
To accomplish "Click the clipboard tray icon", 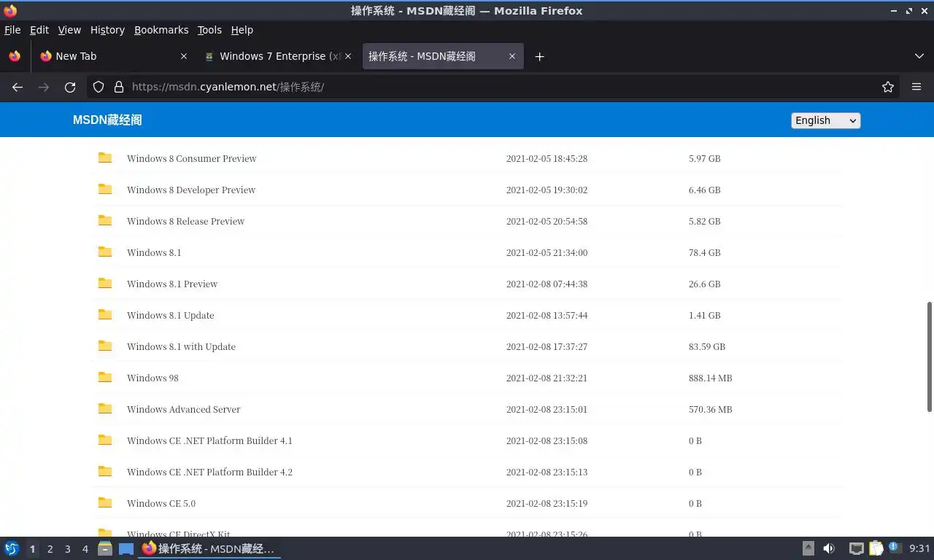I will [x=876, y=548].
